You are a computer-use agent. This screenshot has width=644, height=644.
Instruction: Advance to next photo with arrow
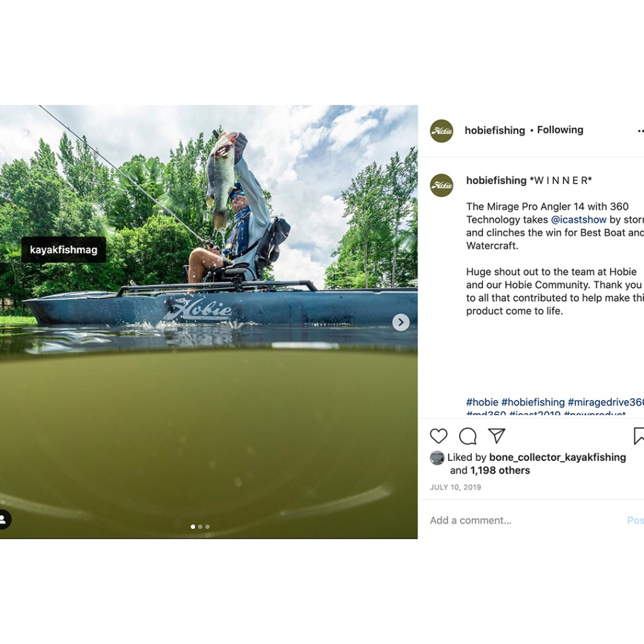tap(401, 323)
